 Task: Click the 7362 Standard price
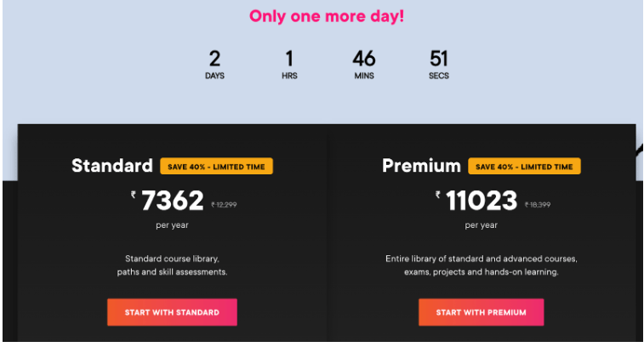tap(173, 201)
